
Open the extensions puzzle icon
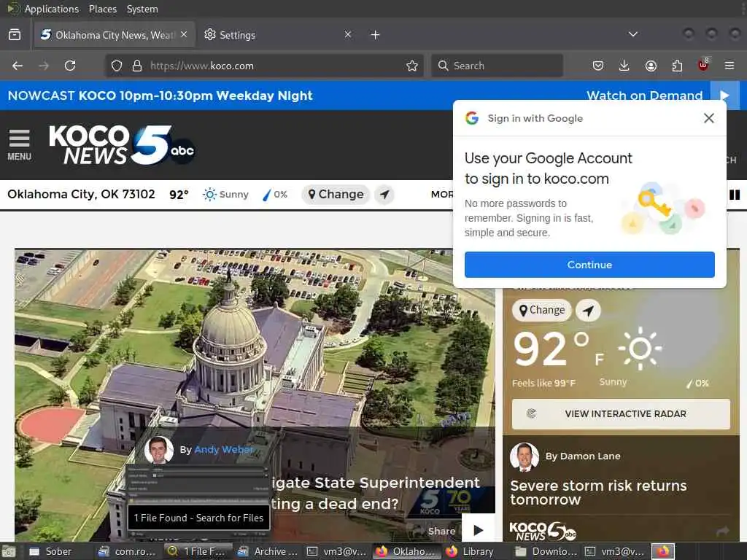(677, 66)
